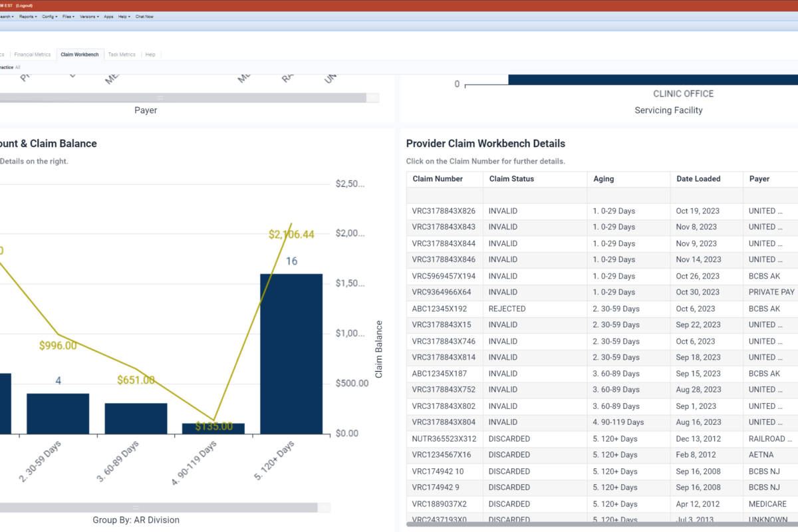The width and height of the screenshot is (798, 532).
Task: Open the Reports dropdown menu
Action: point(28,17)
